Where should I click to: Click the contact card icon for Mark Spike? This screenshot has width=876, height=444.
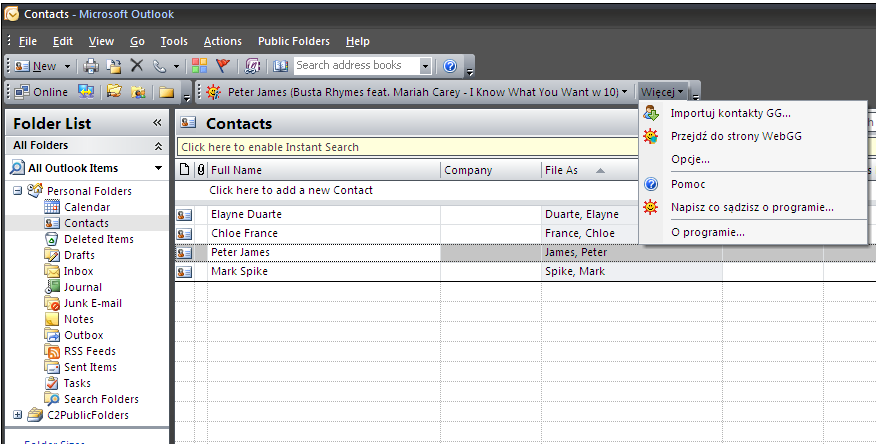184,271
